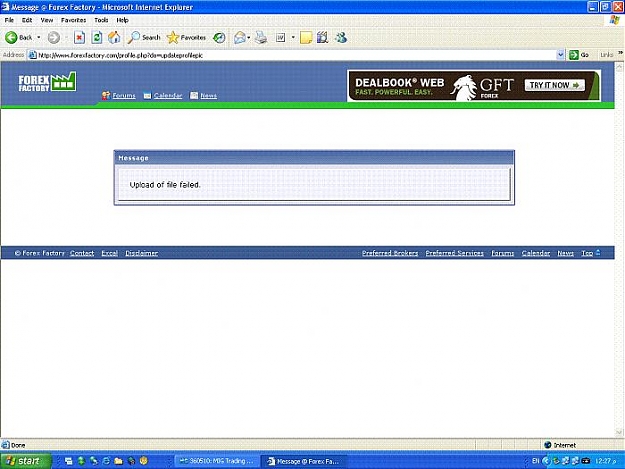This screenshot has width=625, height=469.
Task: Open the File menu
Action: (9, 20)
